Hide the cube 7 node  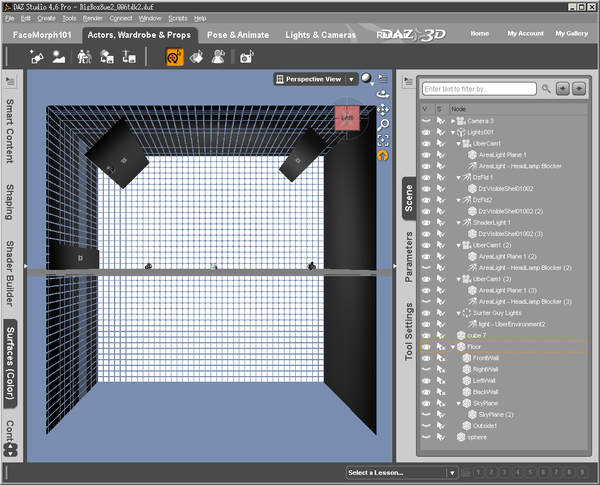click(426, 336)
